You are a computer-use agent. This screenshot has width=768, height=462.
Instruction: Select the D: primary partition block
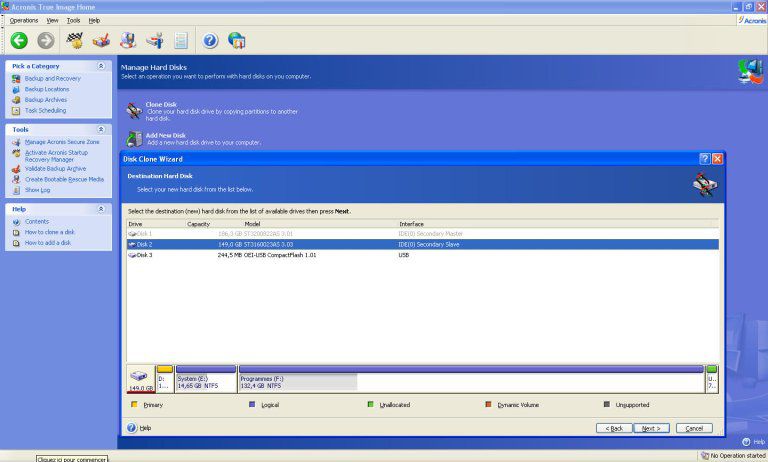(165, 379)
